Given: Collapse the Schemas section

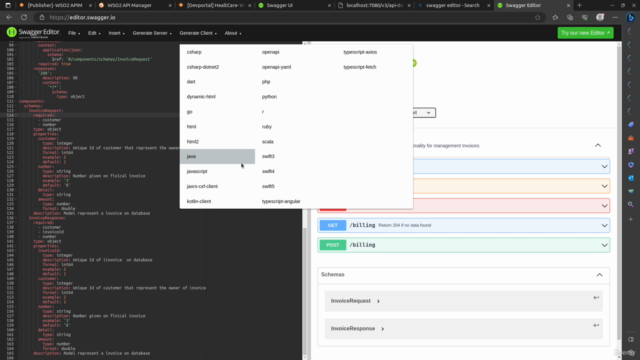Looking at the screenshot, I should coord(599,275).
